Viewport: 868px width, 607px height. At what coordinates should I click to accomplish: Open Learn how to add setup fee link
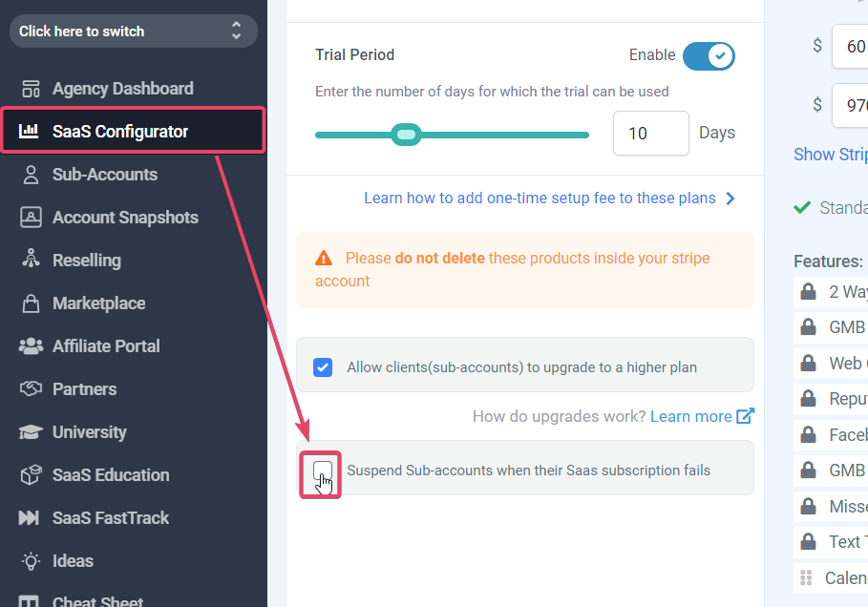540,199
